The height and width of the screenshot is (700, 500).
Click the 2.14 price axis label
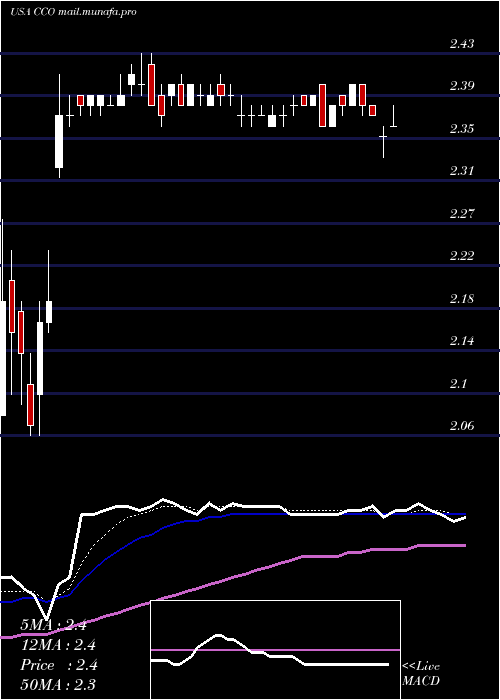pyautogui.click(x=462, y=341)
